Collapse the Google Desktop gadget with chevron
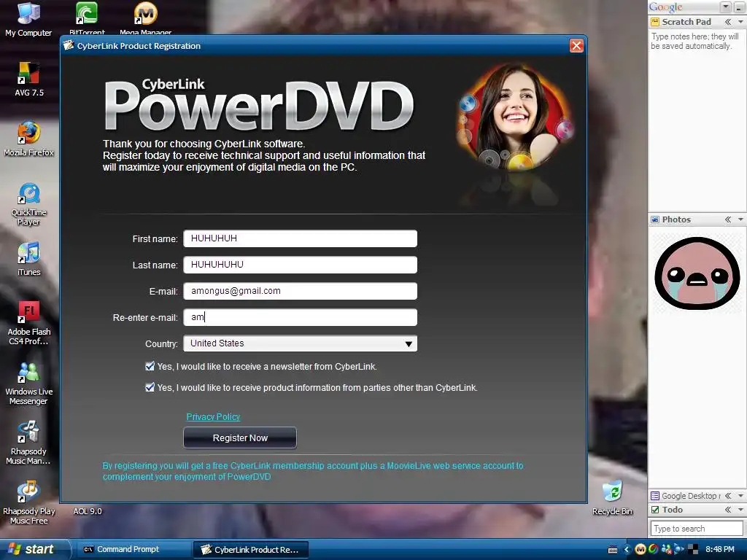Image resolution: width=747 pixels, height=560 pixels. pyautogui.click(x=728, y=496)
